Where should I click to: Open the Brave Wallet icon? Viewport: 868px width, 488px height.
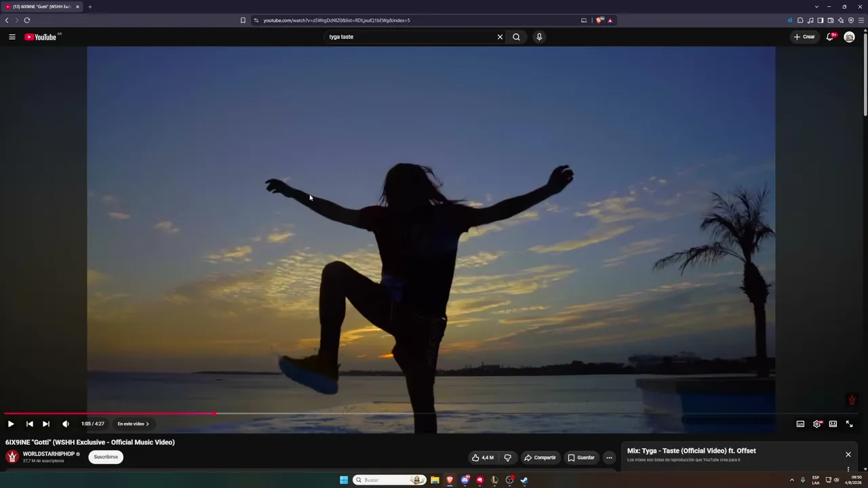click(831, 20)
